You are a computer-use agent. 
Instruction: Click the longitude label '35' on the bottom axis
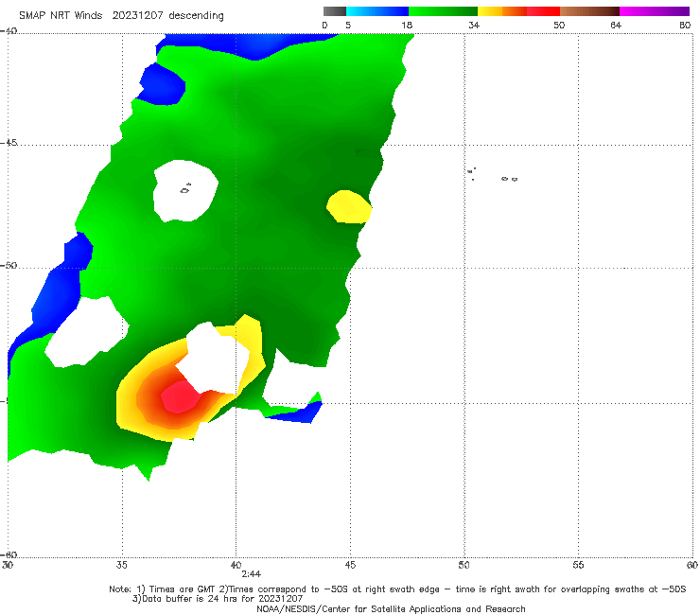121,565
